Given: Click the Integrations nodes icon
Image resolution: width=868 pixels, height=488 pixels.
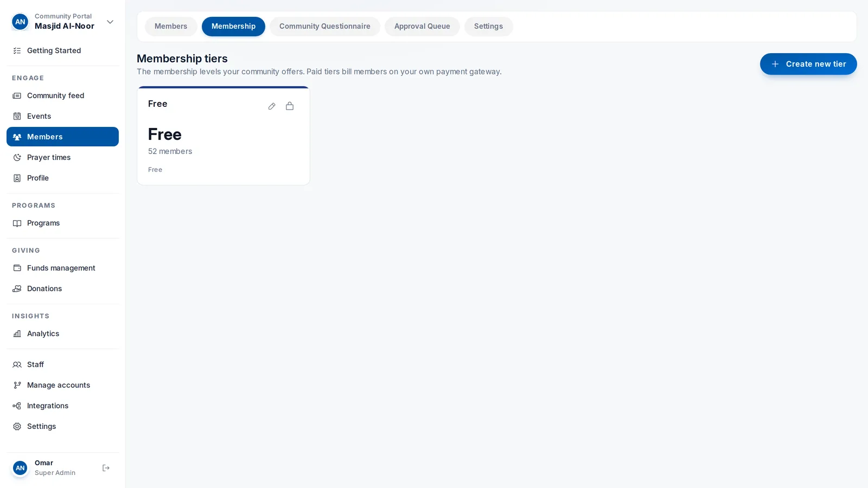Looking at the screenshot, I should [17, 406].
